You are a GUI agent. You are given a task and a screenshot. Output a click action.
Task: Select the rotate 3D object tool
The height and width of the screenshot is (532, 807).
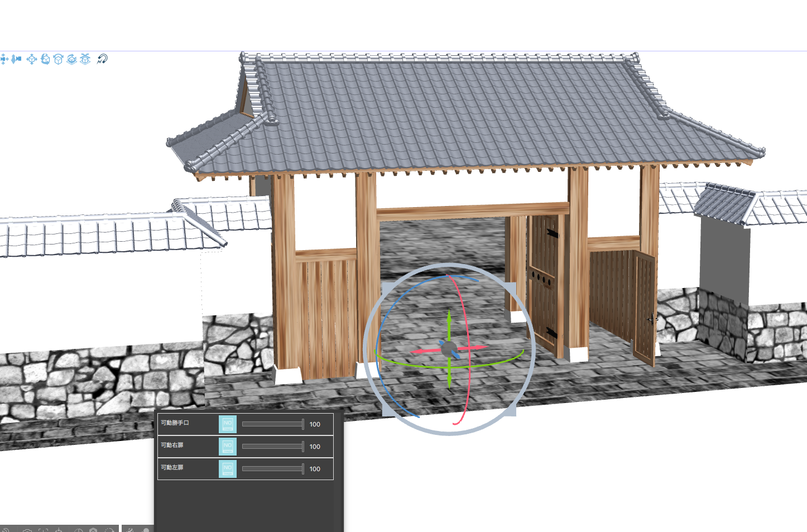pos(45,59)
